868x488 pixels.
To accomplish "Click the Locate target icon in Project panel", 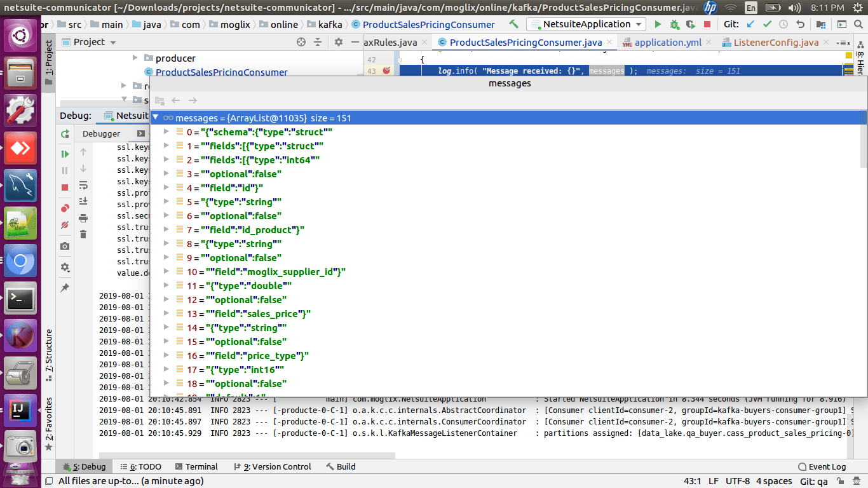I will click(301, 42).
